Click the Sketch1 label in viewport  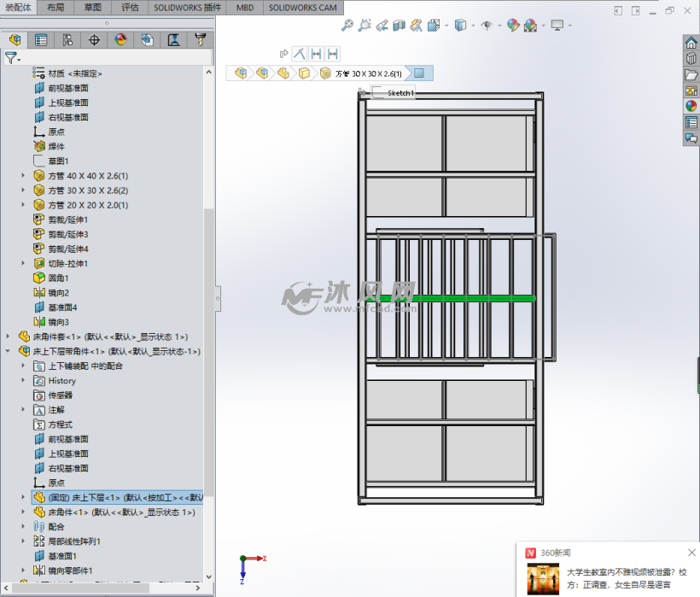[400, 93]
